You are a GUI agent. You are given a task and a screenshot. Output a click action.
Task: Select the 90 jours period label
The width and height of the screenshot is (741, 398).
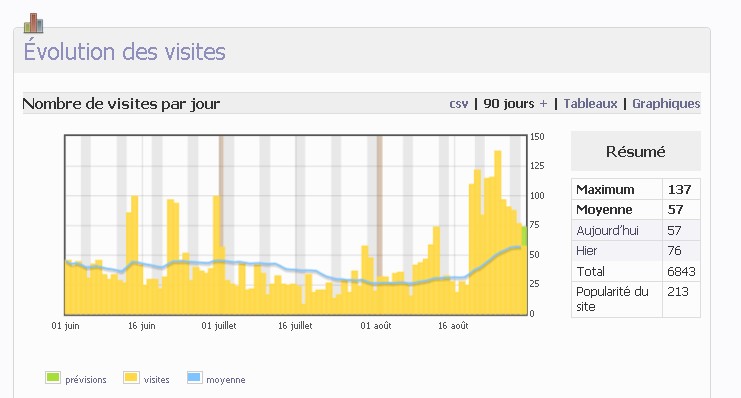pyautogui.click(x=508, y=104)
